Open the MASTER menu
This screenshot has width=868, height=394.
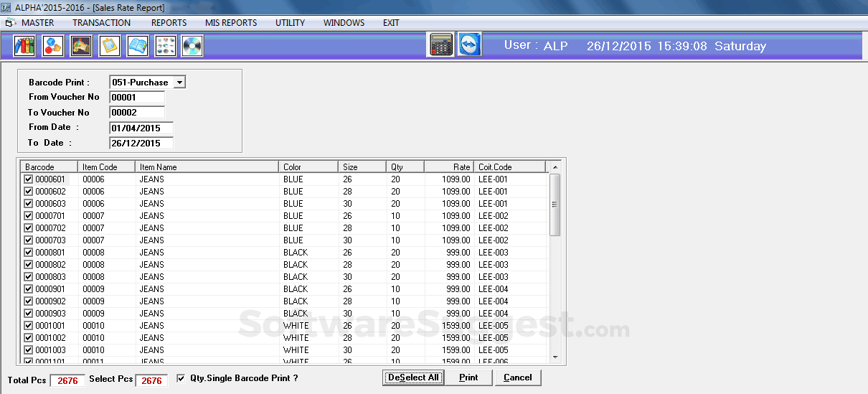click(37, 23)
